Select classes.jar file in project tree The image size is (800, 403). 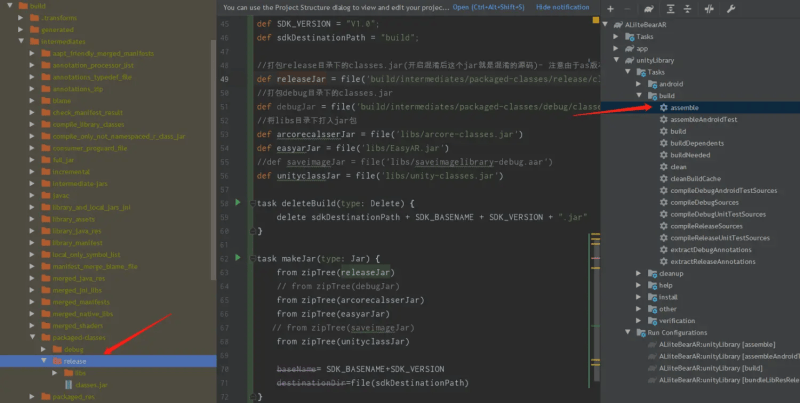click(x=89, y=384)
